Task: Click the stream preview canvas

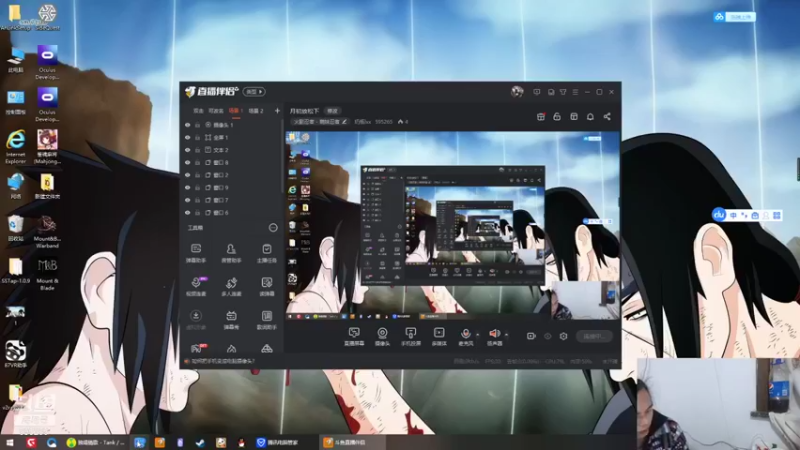Action: click(453, 226)
